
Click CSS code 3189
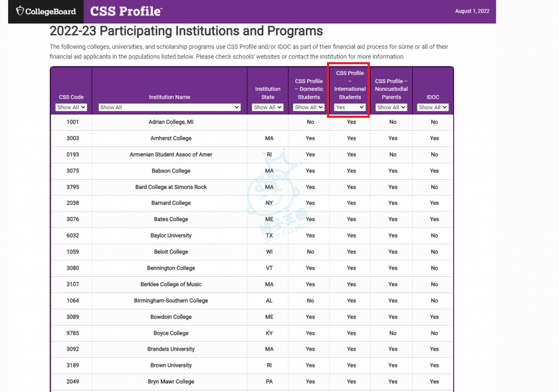(x=73, y=365)
